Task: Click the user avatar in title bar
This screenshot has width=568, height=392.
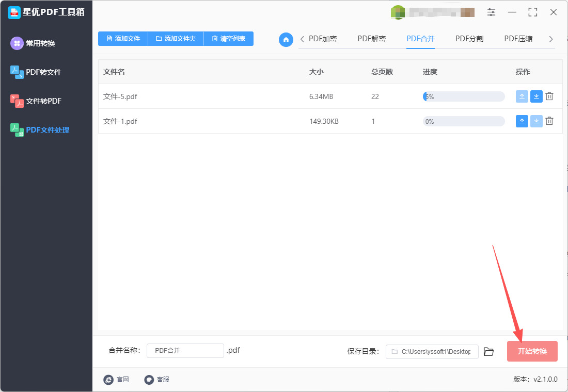Action: click(398, 12)
